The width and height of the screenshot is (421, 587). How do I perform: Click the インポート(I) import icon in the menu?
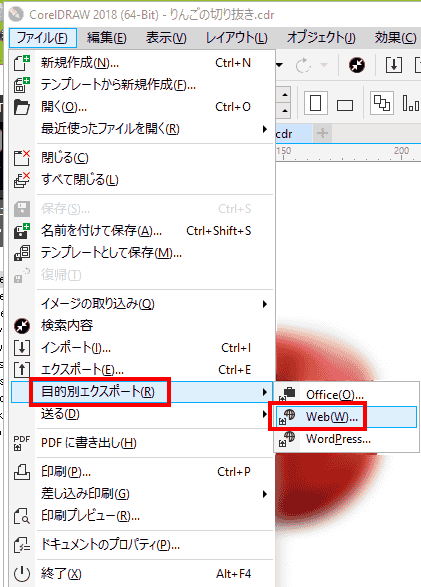22,348
